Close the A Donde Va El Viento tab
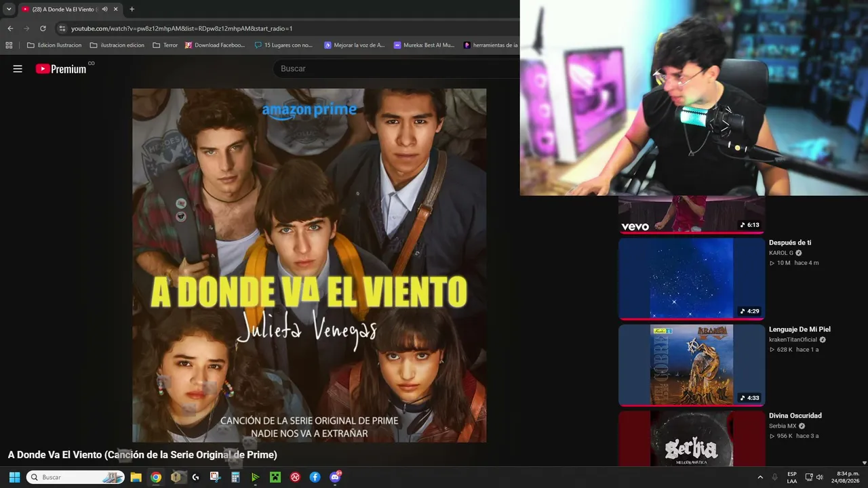This screenshot has width=868, height=488. pyautogui.click(x=116, y=9)
